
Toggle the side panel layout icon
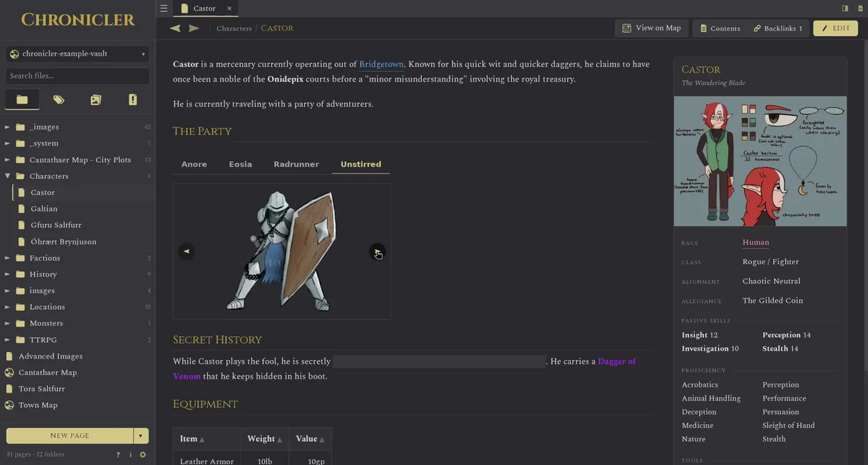coord(845,8)
